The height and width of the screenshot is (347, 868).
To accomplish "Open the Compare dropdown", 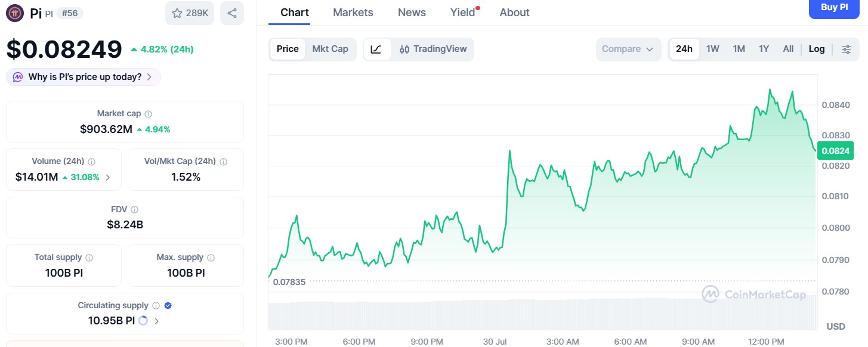I will [x=628, y=49].
